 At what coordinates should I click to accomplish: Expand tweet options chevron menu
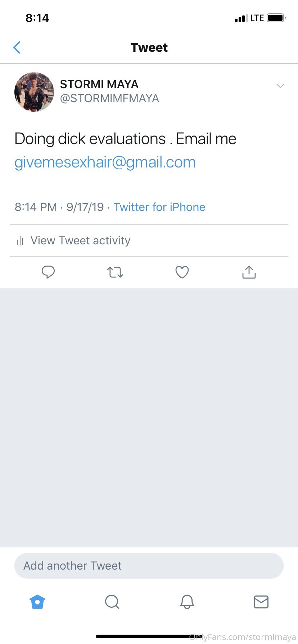(x=280, y=86)
